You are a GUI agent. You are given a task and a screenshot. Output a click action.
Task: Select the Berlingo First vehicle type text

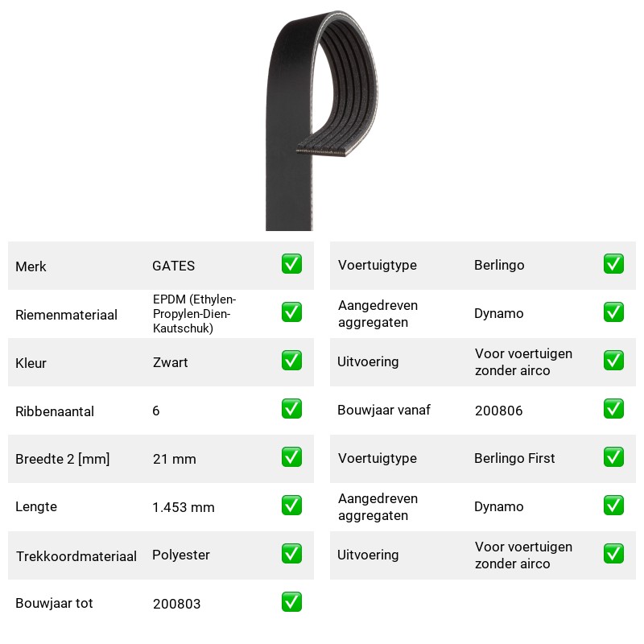pos(514,458)
